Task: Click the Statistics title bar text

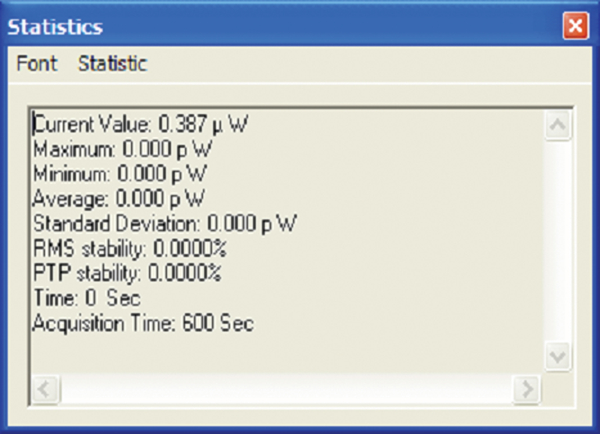Action: (55, 25)
